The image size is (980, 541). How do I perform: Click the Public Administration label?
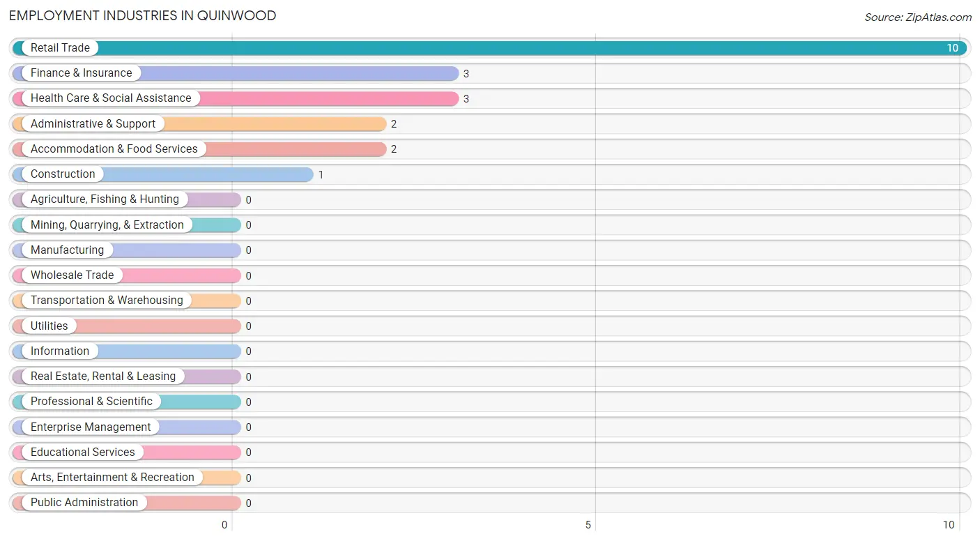[x=84, y=502]
